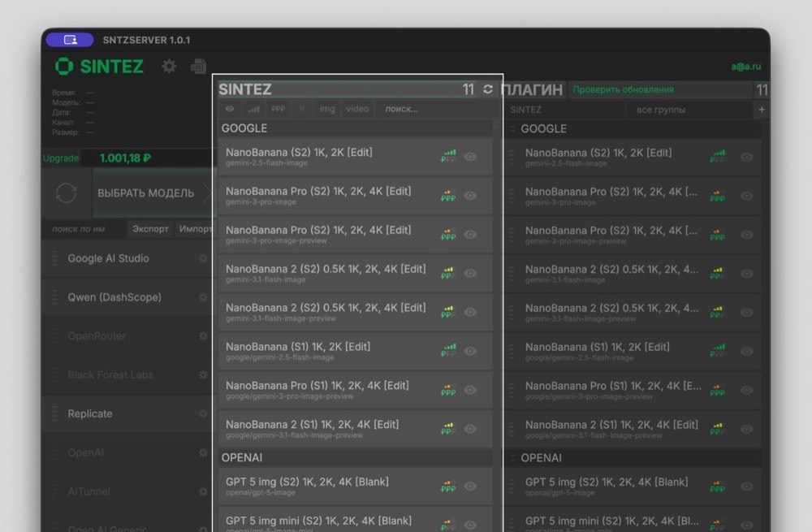Image resolution: width=812 pixels, height=532 pixels.
Task: Select ПЛАГИН gemini-3.1-flash-image NanoBanana 2 (S2) row
Action: click(633, 274)
